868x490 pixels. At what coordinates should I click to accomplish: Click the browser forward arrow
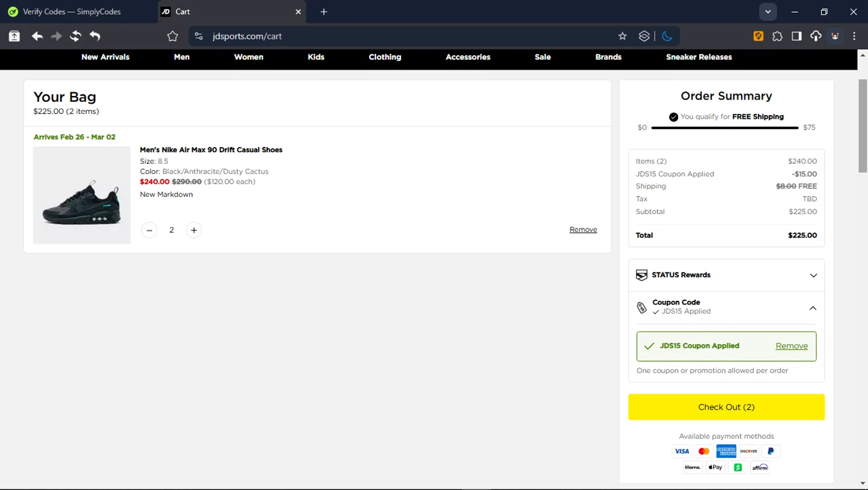[x=56, y=36]
